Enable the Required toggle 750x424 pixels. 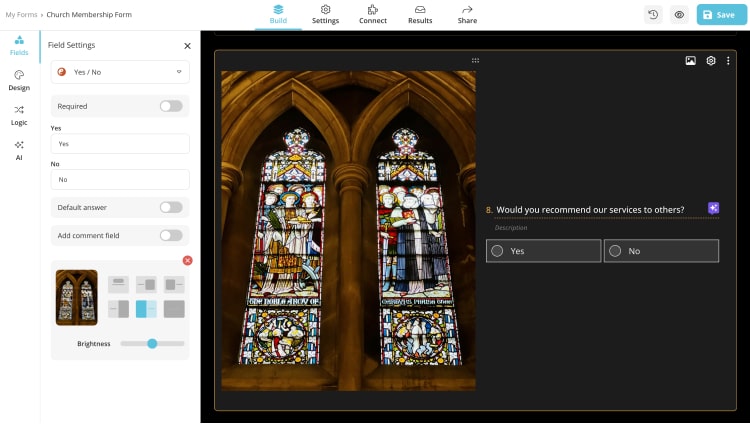click(171, 106)
